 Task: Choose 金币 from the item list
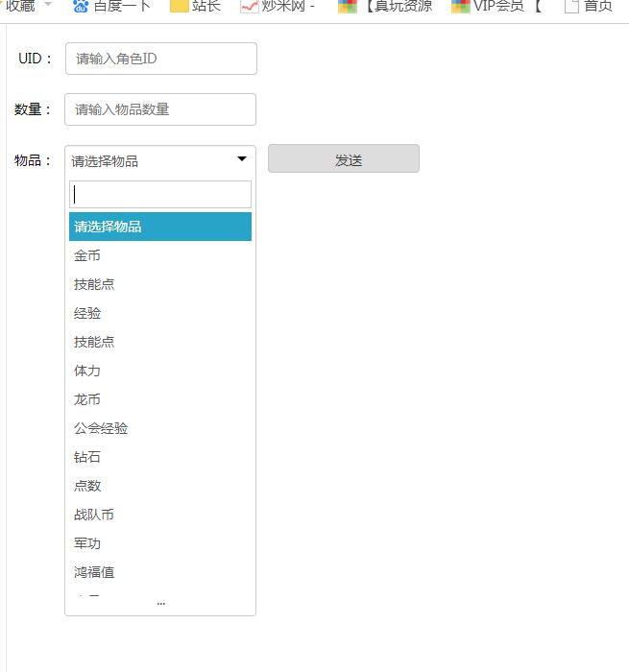tap(87, 255)
